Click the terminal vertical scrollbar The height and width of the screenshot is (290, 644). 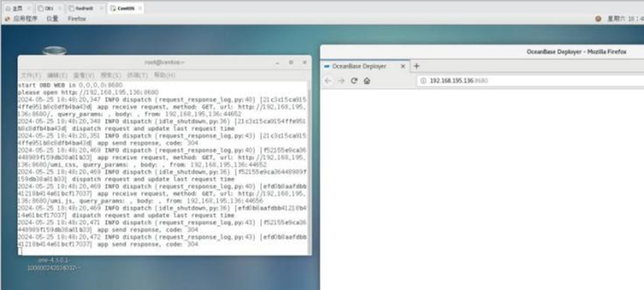309,167
